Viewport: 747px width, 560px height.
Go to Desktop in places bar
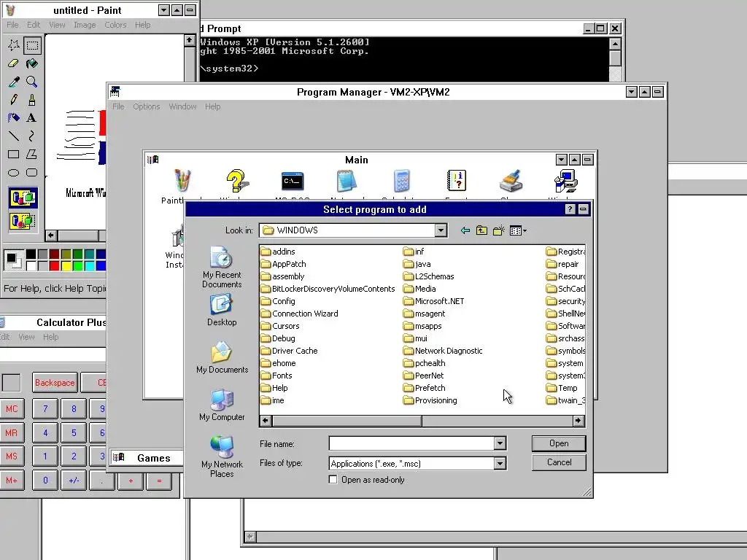click(x=222, y=310)
